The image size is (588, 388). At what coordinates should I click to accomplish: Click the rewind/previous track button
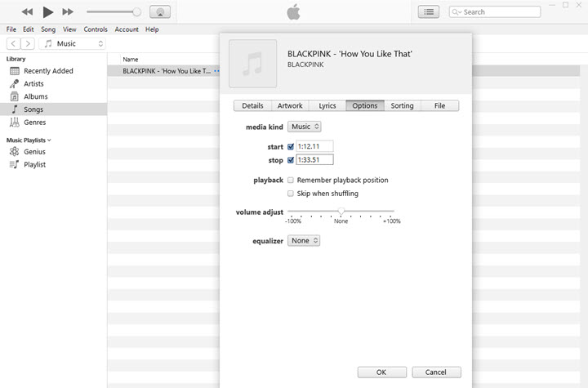click(27, 12)
